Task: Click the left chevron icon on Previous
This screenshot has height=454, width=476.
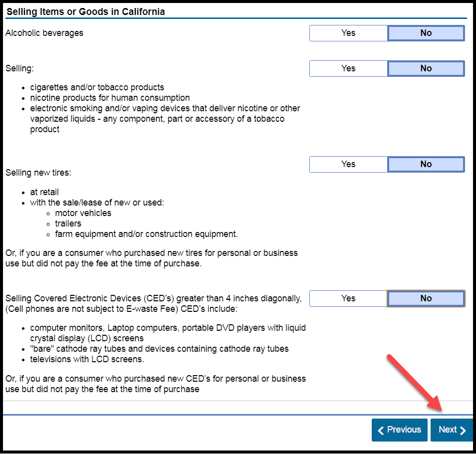Action: point(381,431)
